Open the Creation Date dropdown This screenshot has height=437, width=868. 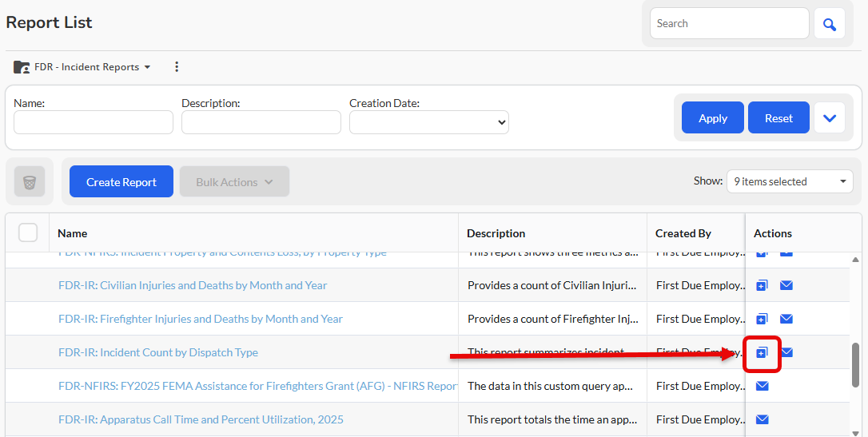429,122
